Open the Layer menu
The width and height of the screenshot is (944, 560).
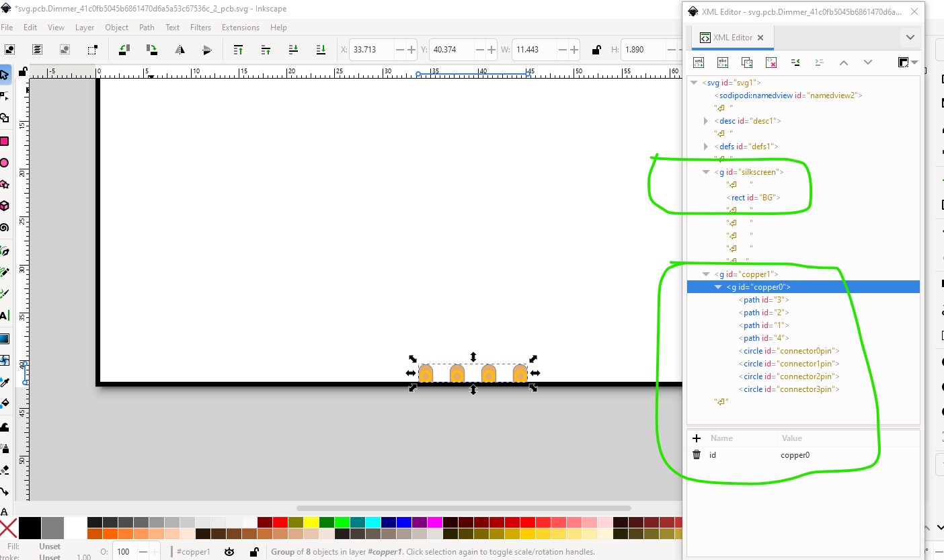85,28
